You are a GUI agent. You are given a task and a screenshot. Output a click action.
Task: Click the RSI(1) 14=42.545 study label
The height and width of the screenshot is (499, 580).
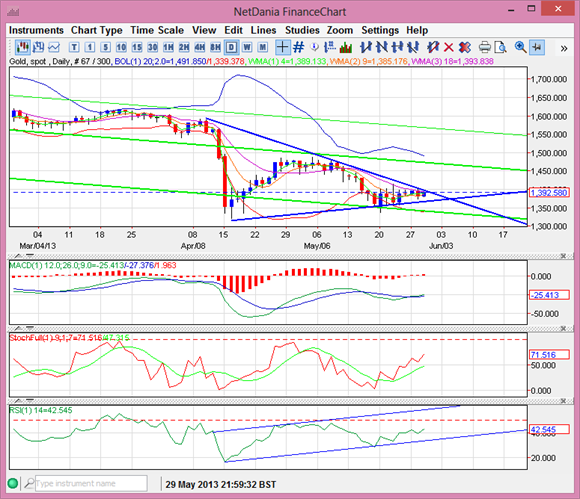click(41, 410)
